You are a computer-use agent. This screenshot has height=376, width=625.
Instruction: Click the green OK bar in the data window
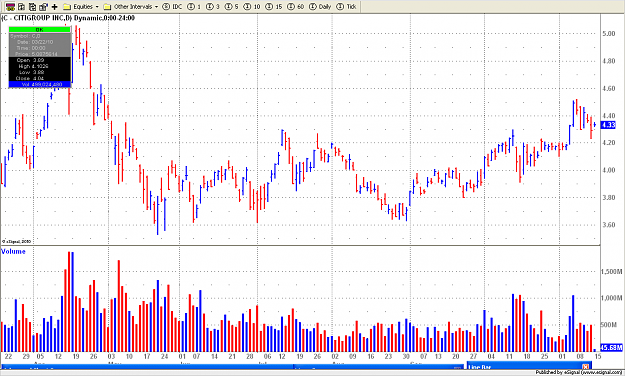[x=39, y=30]
